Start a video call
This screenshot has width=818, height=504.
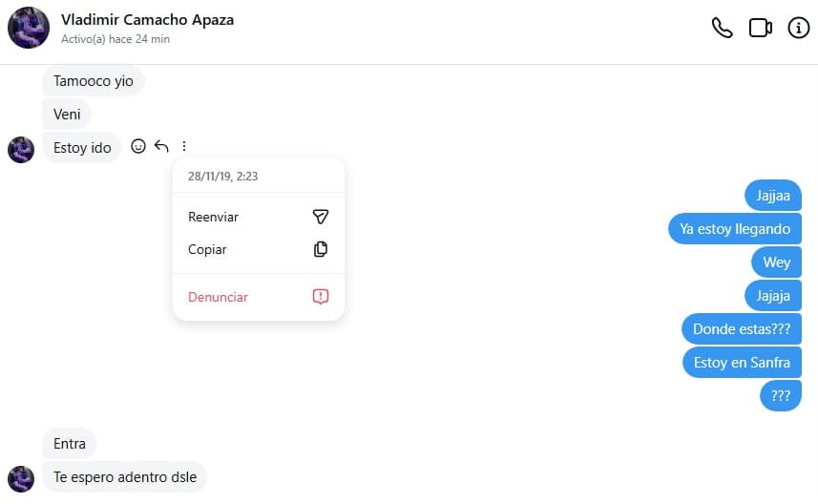pyautogui.click(x=760, y=28)
